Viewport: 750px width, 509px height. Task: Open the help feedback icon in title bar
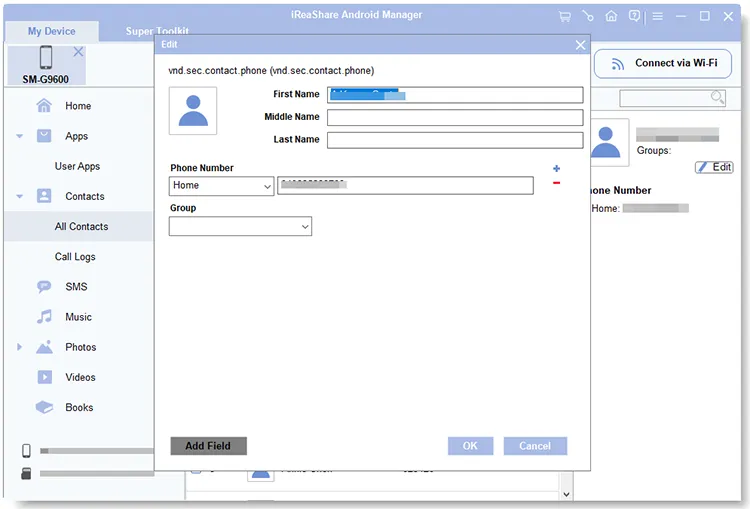(634, 16)
